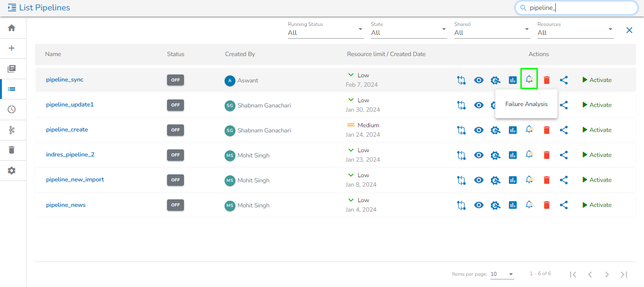Click the eye view icon for pipeline_sync

[478, 80]
